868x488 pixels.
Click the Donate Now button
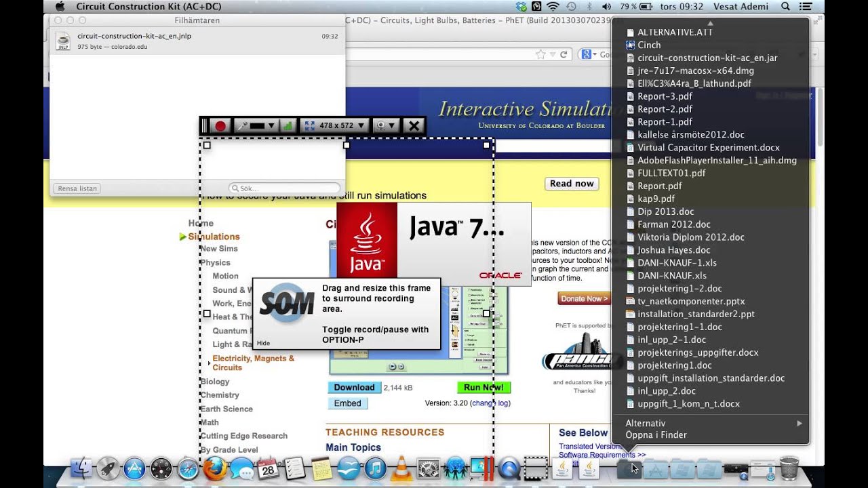point(583,298)
